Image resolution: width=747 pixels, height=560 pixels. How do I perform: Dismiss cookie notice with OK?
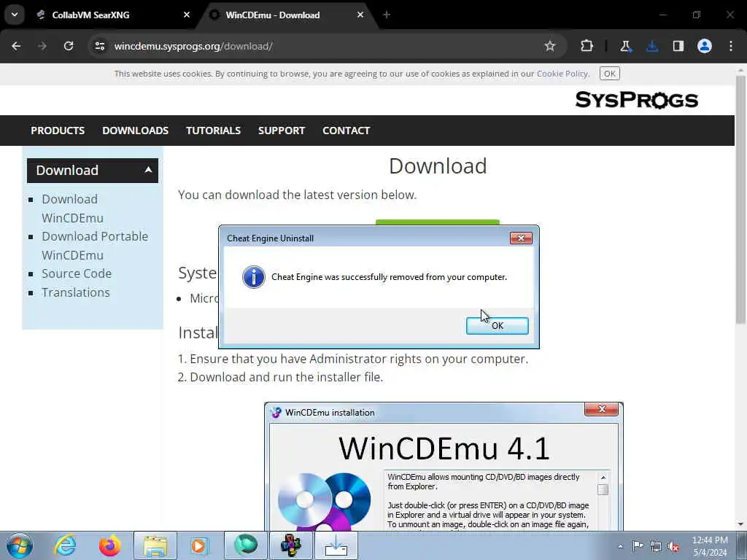[x=609, y=74]
